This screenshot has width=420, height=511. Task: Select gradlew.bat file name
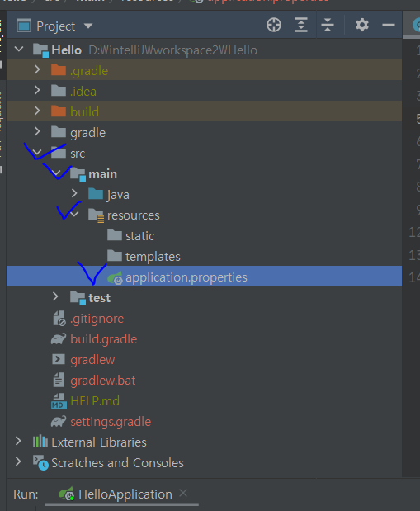coord(103,381)
